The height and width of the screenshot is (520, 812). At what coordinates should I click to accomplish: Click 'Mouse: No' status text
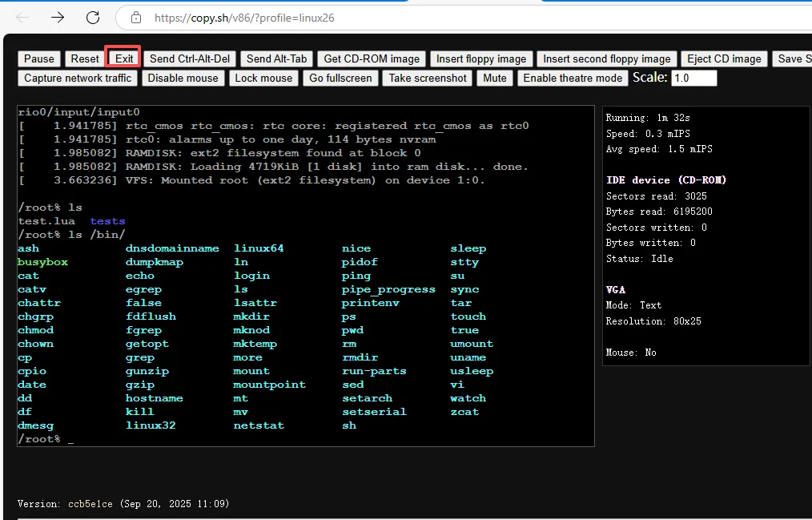tap(631, 353)
